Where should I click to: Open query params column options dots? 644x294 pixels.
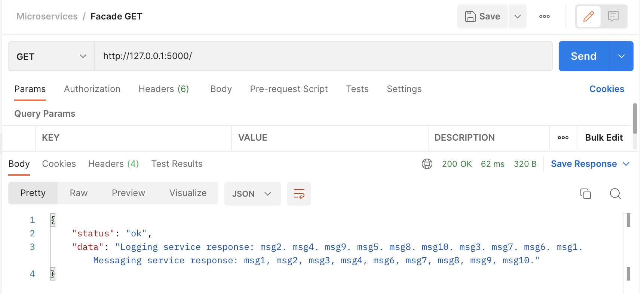[563, 138]
